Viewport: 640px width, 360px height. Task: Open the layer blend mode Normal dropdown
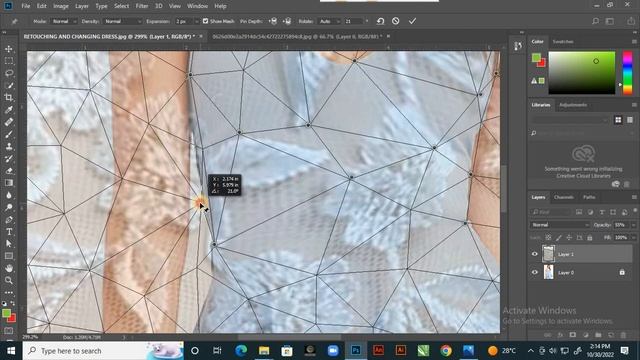tap(560, 225)
